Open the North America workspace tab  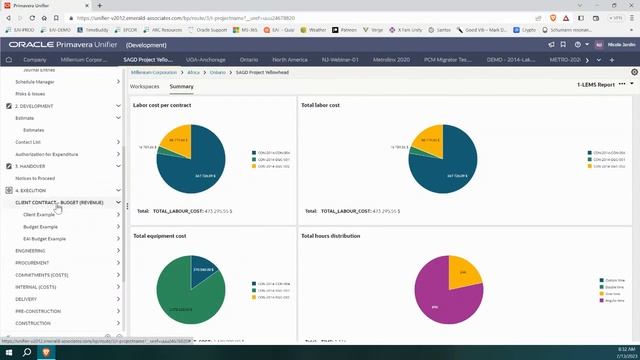coord(290,60)
